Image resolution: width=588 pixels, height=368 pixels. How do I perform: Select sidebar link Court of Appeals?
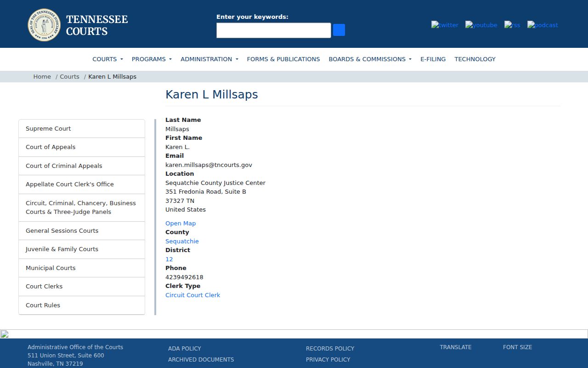click(x=82, y=147)
